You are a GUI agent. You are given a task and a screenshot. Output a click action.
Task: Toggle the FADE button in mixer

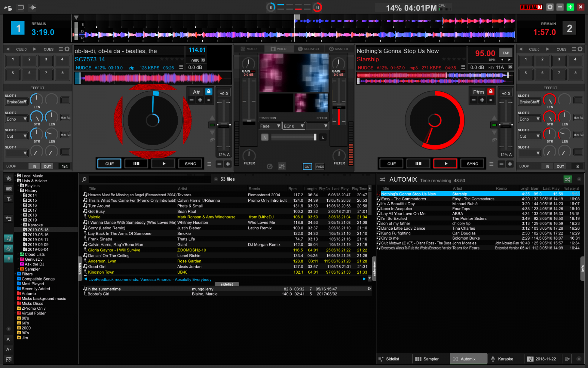click(320, 166)
